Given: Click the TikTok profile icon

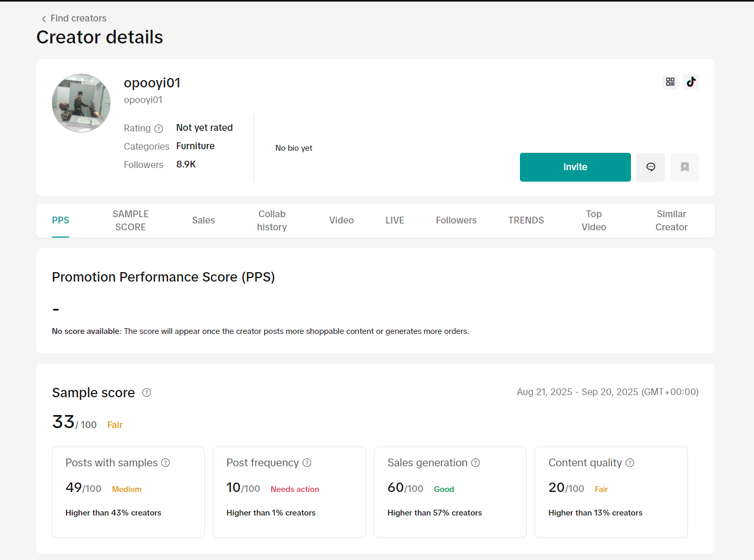Looking at the screenshot, I should coord(691,82).
